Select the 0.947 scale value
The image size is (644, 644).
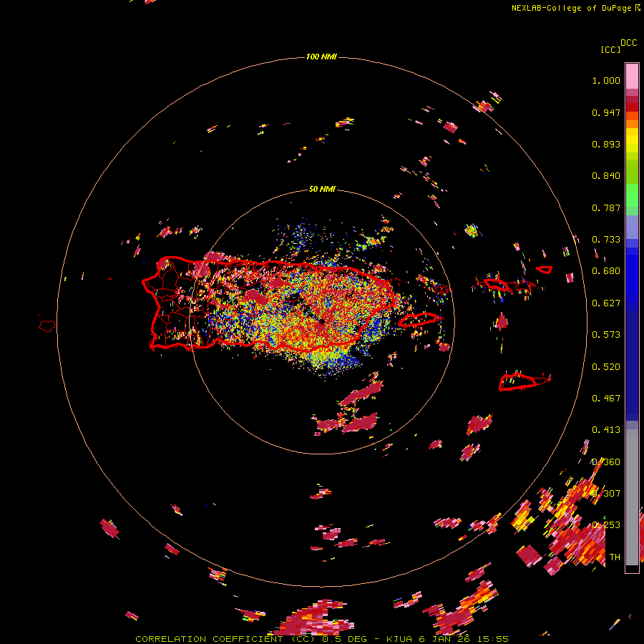pyautogui.click(x=606, y=112)
